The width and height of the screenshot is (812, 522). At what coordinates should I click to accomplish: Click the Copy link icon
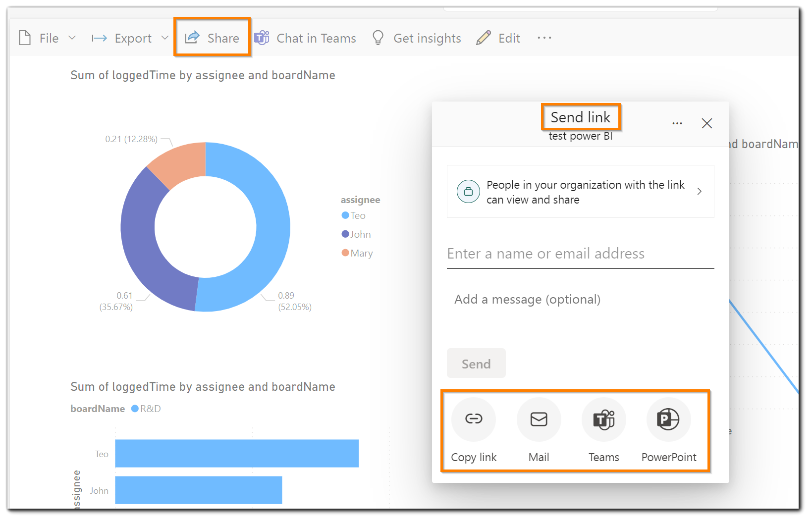(x=473, y=419)
